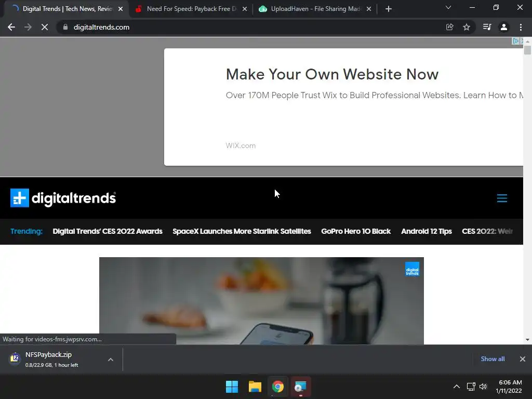Click the WIX.com ad link
The height and width of the screenshot is (399, 532).
[241, 145]
